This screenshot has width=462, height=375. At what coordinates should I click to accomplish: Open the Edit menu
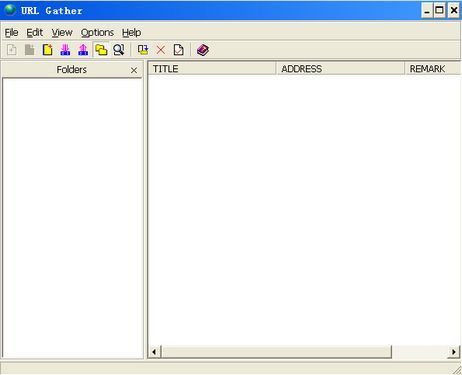(34, 33)
